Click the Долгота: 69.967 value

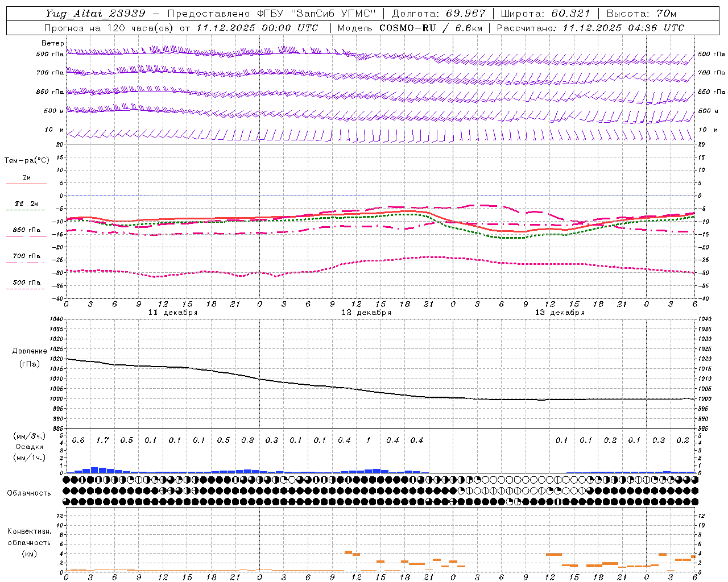[x=439, y=14]
